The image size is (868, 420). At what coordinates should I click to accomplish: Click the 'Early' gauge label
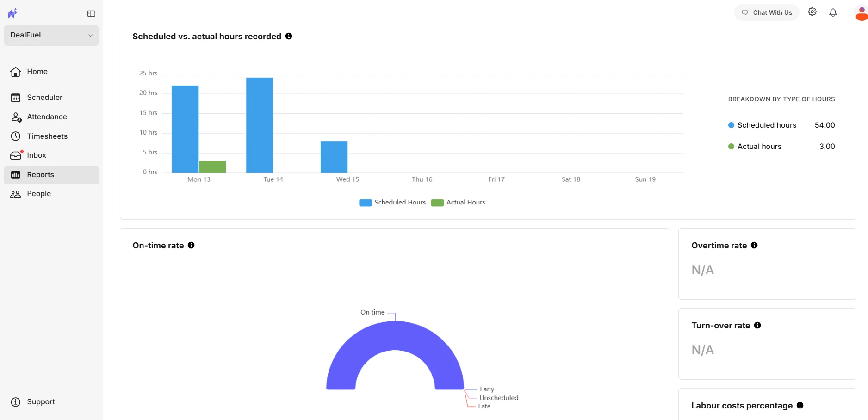click(487, 389)
